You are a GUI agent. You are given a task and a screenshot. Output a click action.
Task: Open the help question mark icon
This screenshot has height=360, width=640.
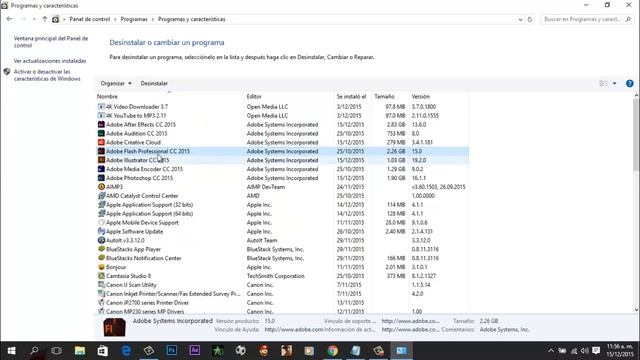pyautogui.click(x=630, y=83)
